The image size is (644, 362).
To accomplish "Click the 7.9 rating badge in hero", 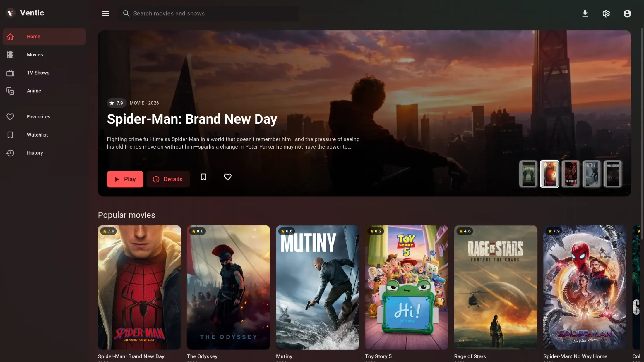I will 117,103.
